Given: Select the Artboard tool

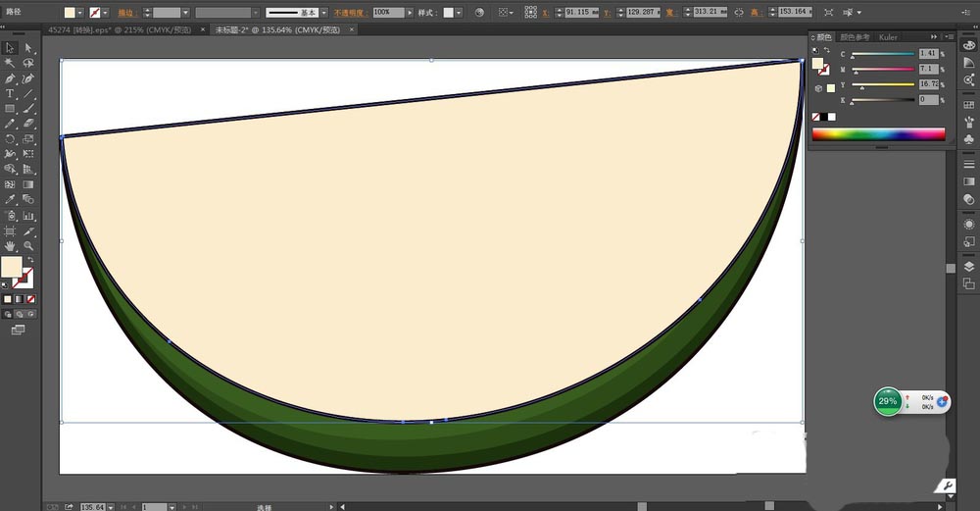Looking at the screenshot, I should (10, 231).
